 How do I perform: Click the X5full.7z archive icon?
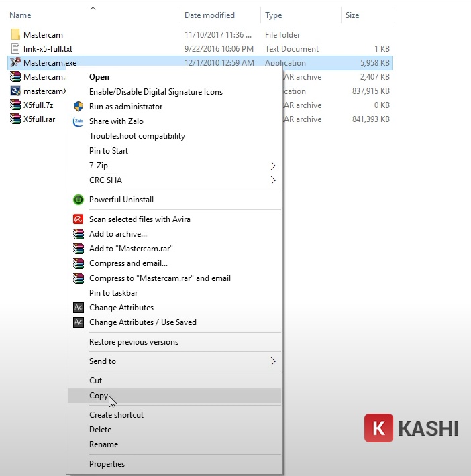click(15, 105)
